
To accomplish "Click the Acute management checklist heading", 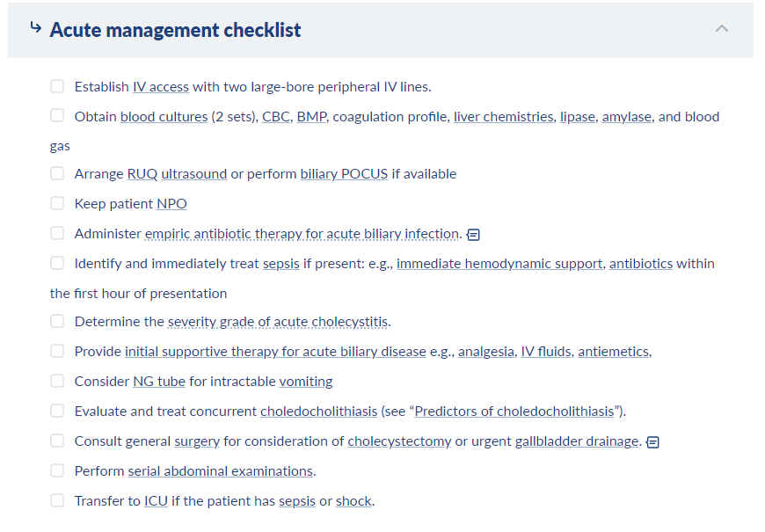I will pyautogui.click(x=175, y=30).
